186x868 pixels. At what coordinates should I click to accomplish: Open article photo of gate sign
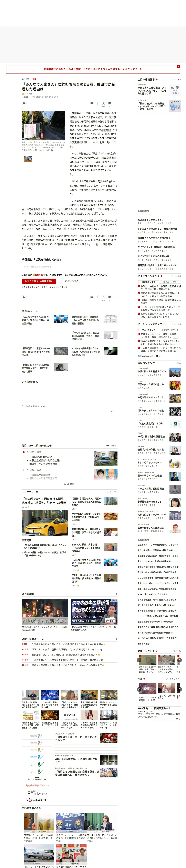point(44,126)
